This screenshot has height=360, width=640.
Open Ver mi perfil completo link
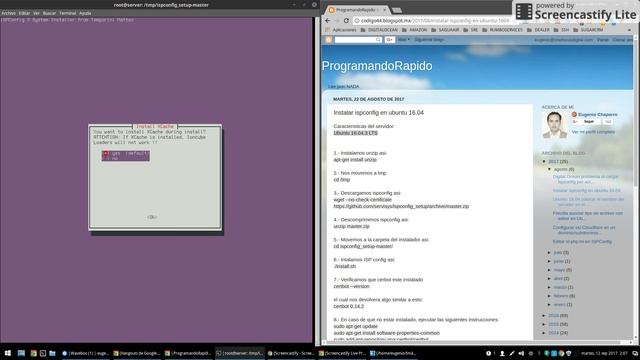(593, 132)
